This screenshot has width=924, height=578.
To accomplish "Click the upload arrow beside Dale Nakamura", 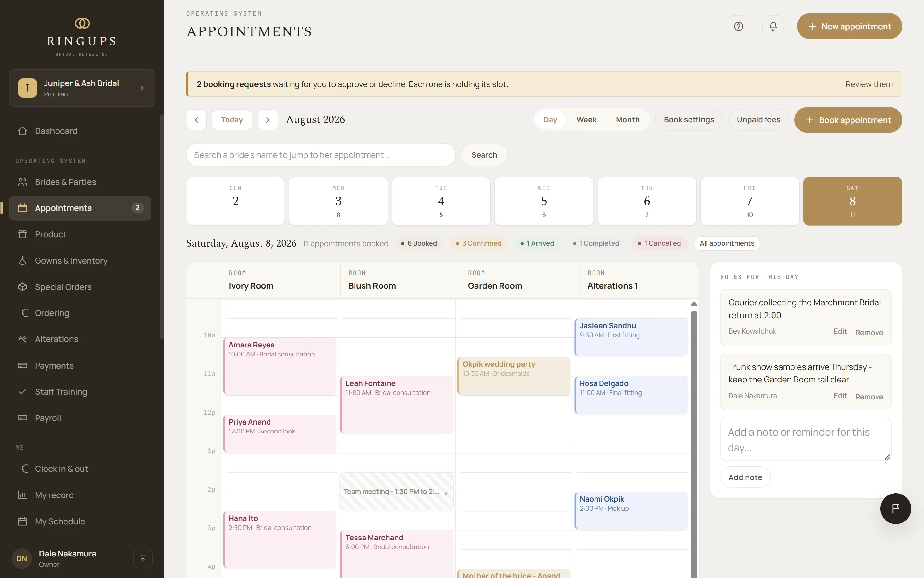I will pyautogui.click(x=143, y=558).
